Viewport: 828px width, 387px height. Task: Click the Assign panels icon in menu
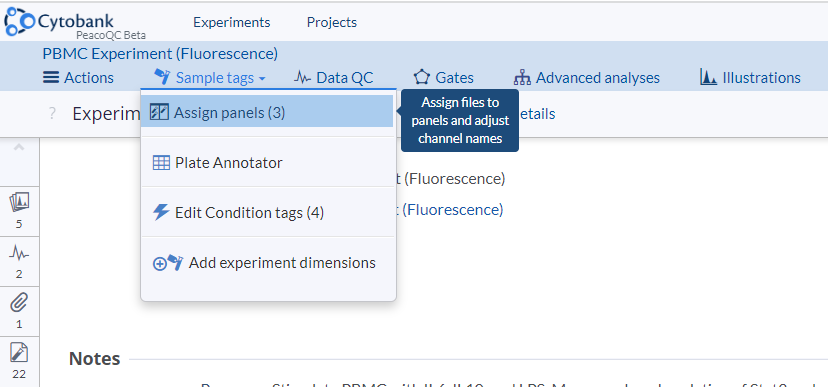[159, 112]
